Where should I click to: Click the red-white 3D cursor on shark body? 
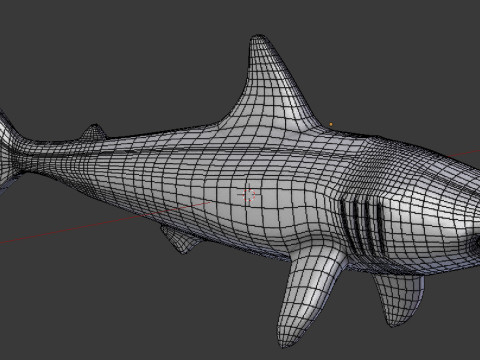pyautogui.click(x=249, y=195)
